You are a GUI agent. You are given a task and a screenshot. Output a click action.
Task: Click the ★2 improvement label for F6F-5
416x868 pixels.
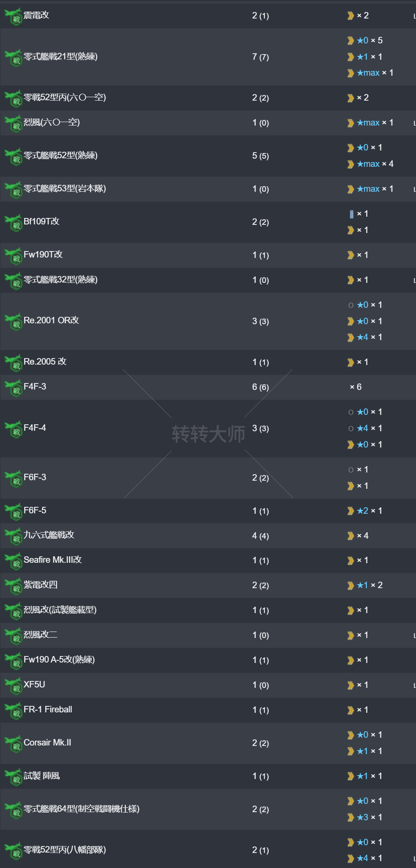pyautogui.click(x=363, y=511)
